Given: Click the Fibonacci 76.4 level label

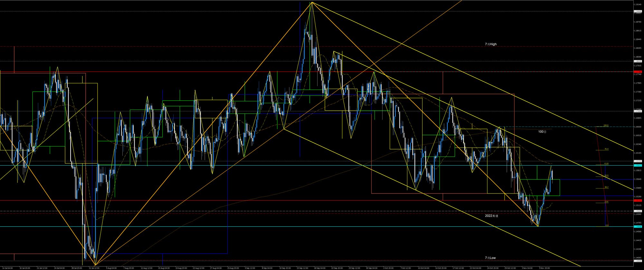Looking at the screenshot, I should (606, 149).
